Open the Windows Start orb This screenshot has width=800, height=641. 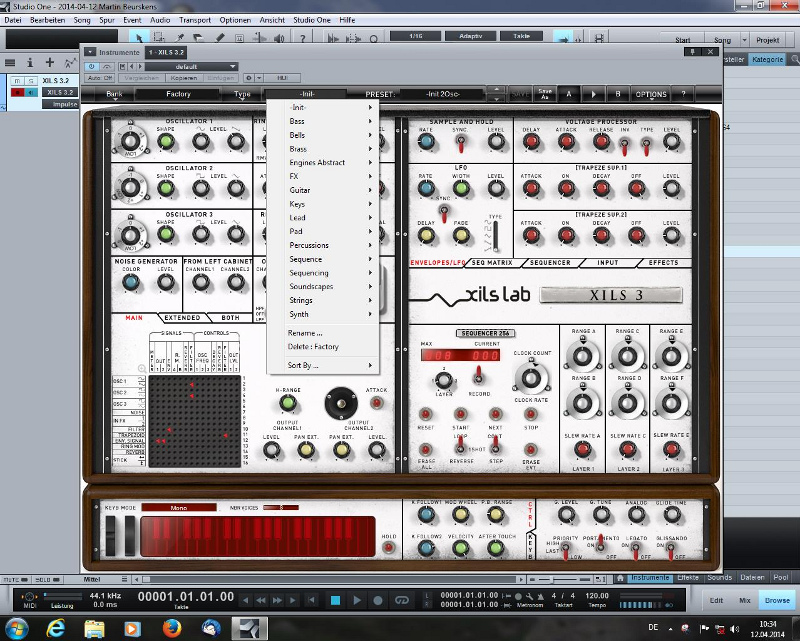[16, 628]
